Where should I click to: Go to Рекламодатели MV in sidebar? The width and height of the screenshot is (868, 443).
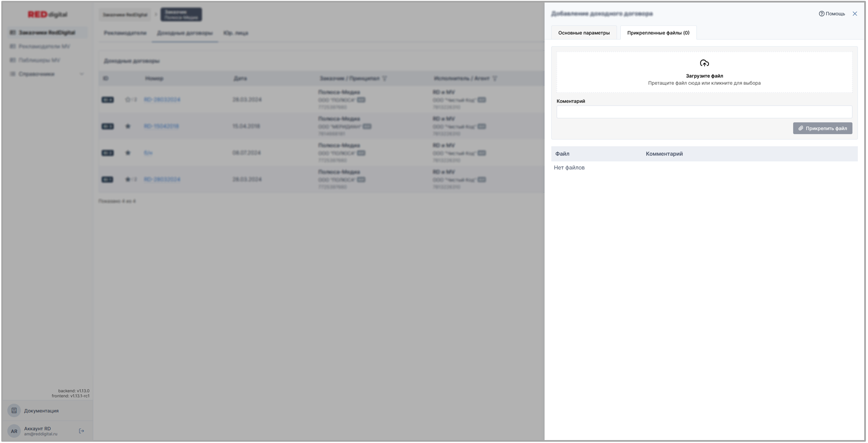coord(44,46)
